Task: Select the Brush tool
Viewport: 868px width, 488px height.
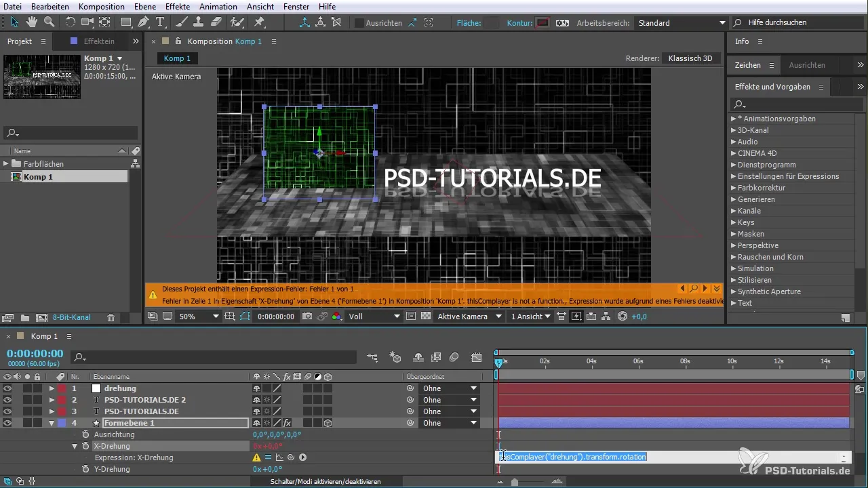Action: [x=183, y=22]
